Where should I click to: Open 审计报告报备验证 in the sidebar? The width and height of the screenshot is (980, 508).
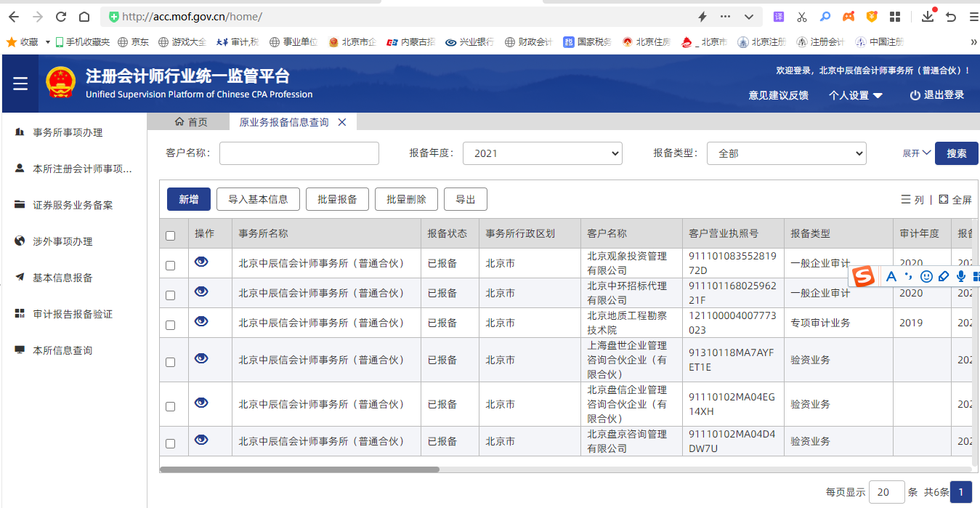coord(73,314)
